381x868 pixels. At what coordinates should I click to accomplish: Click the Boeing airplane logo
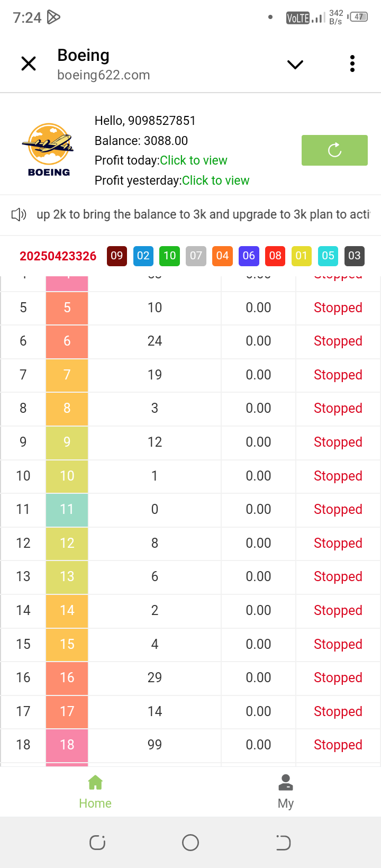tap(49, 150)
